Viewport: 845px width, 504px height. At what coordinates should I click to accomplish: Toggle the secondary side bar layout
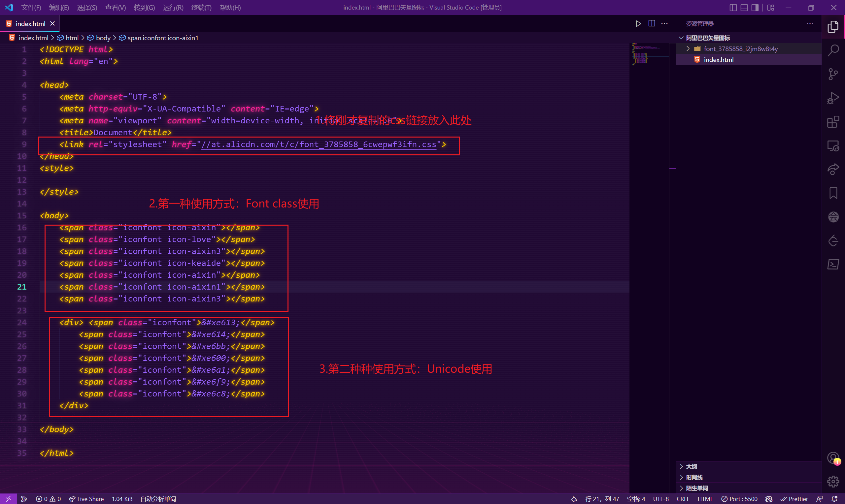pos(755,8)
